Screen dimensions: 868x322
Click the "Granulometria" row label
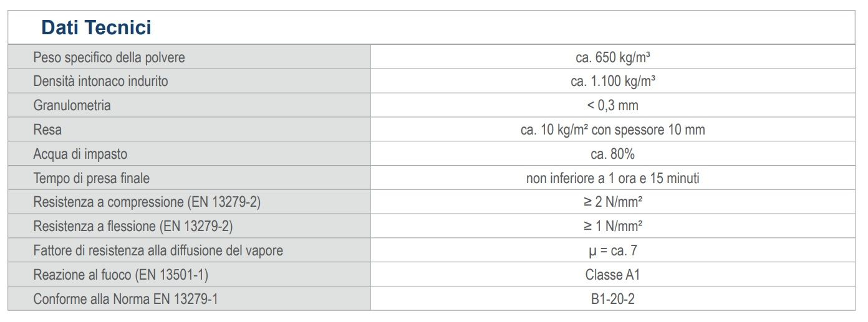(x=72, y=105)
